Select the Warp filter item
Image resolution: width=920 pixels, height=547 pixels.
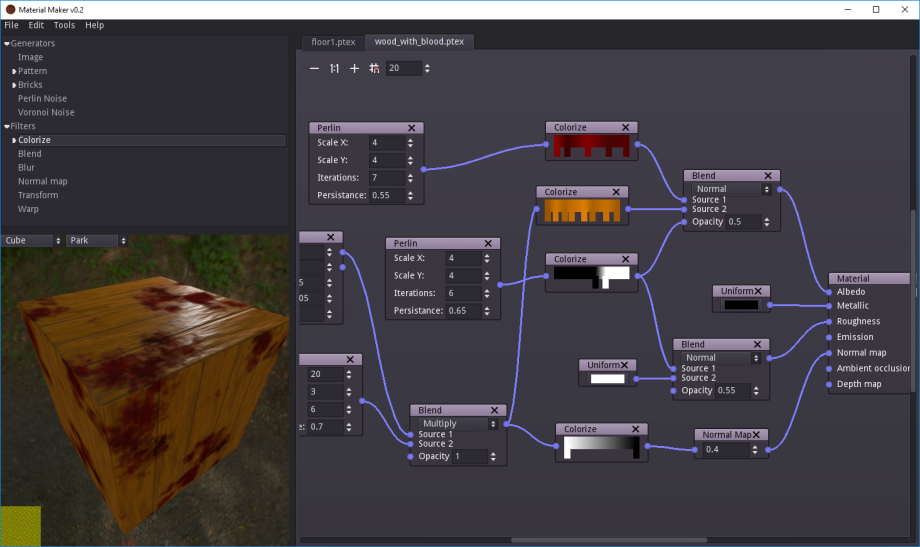coord(29,209)
